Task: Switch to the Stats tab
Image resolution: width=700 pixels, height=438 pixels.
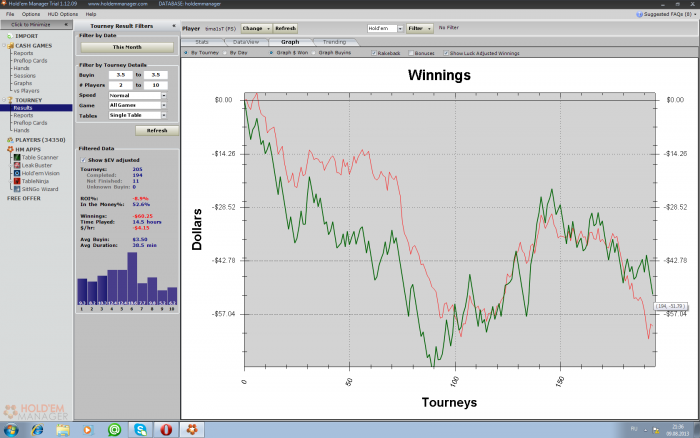Action: (x=202, y=42)
